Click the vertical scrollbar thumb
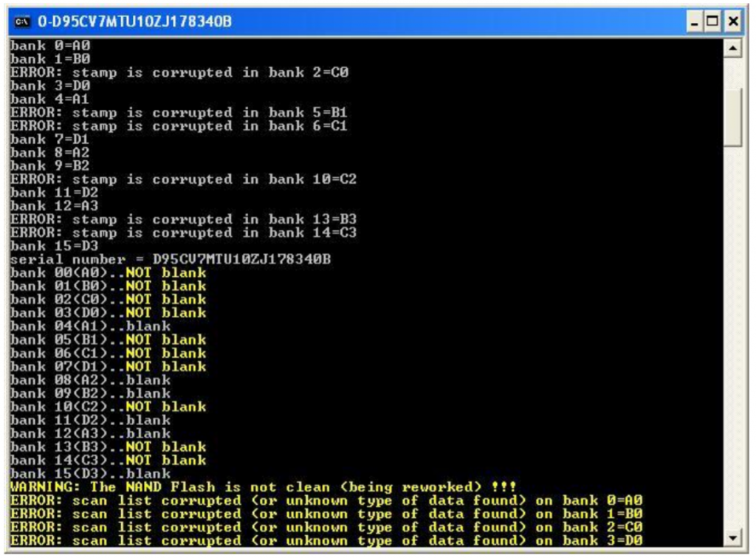Image resolution: width=756 pixels, height=558 pixels. tap(733, 117)
